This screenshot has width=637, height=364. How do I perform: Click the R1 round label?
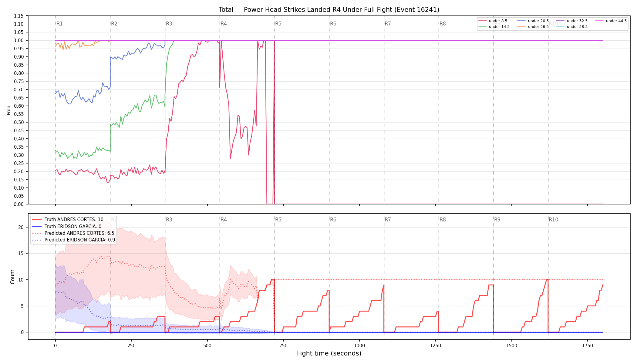[59, 24]
